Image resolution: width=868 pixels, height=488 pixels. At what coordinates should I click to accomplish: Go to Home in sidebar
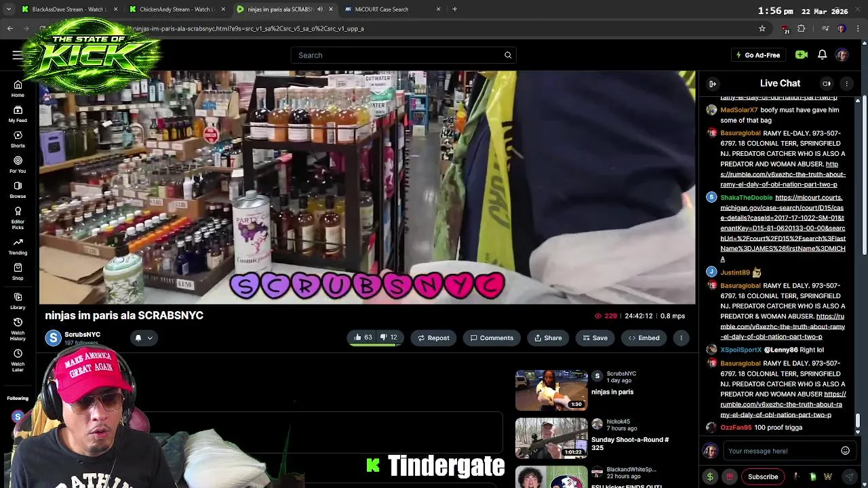click(x=18, y=88)
